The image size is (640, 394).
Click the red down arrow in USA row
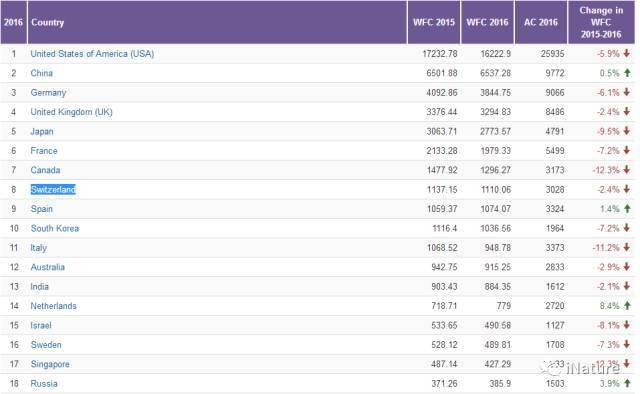pyautogui.click(x=627, y=53)
